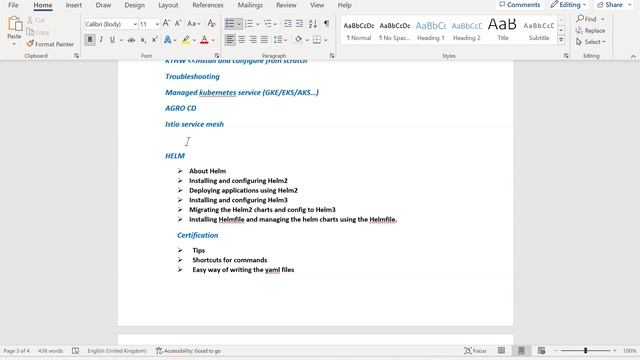This screenshot has height=360, width=640.
Task: Clear all formatting icon
Action: 211,24
